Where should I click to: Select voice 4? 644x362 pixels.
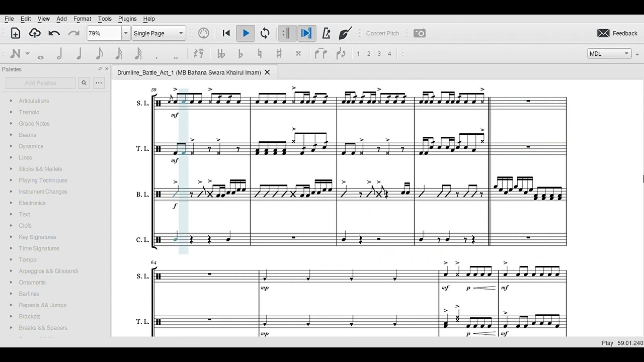pos(389,54)
